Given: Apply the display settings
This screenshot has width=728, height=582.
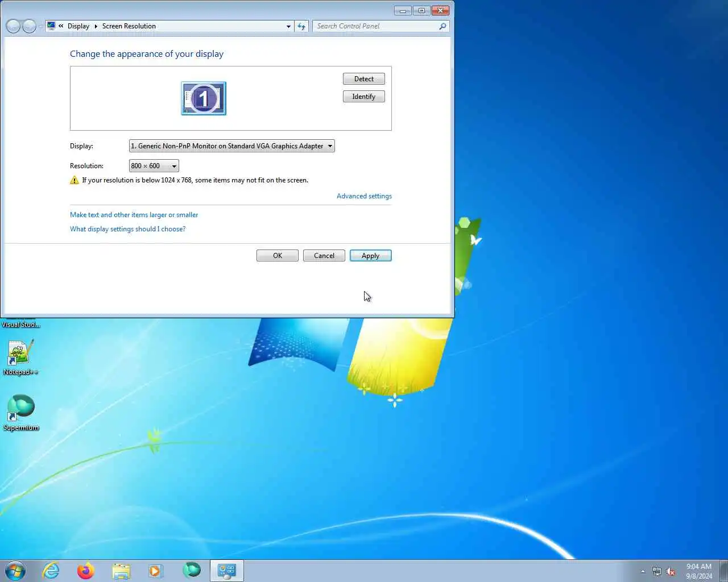Looking at the screenshot, I should point(371,256).
